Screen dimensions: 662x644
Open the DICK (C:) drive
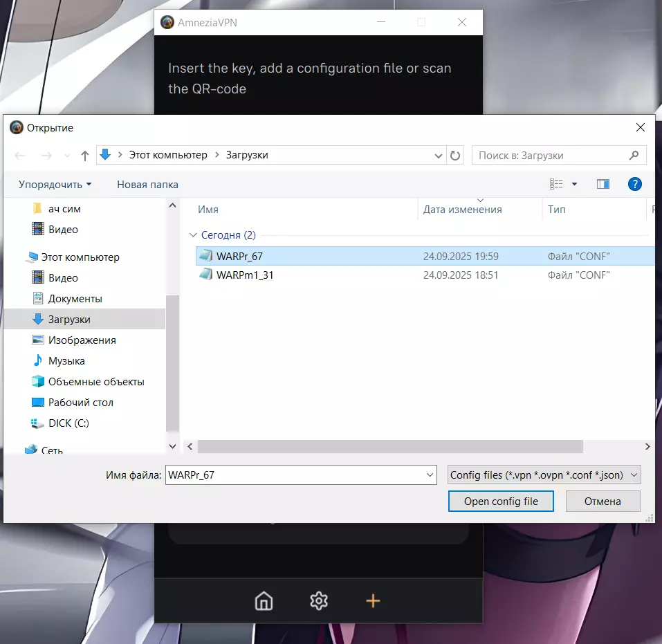tap(68, 423)
